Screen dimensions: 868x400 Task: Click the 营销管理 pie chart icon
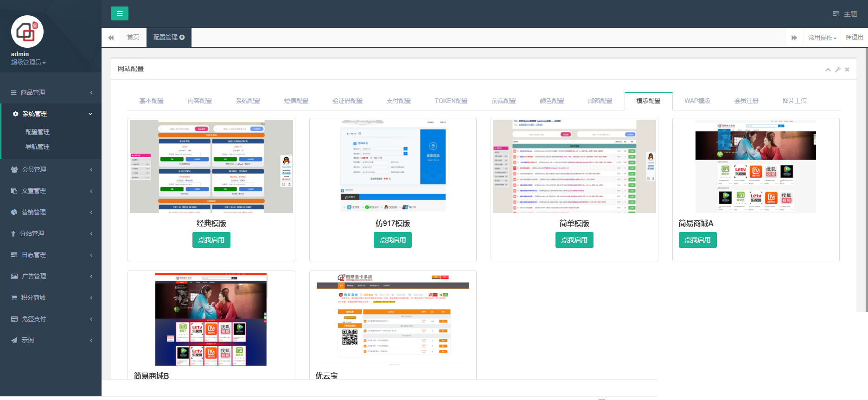pyautogui.click(x=14, y=212)
